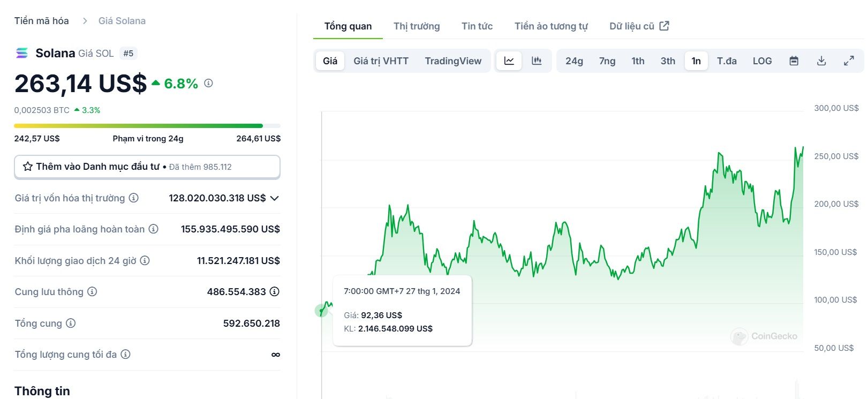Select TradingView chart mode
The image size is (868, 399).
(x=453, y=61)
